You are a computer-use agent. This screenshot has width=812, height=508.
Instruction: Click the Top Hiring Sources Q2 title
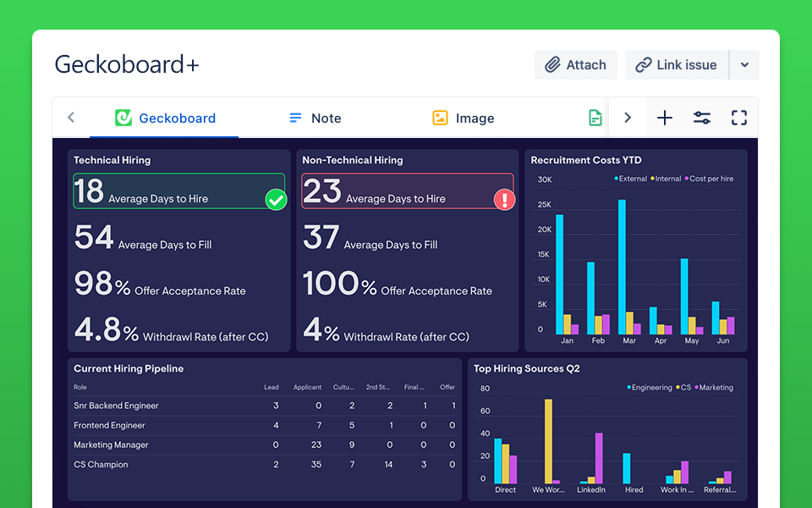(x=527, y=368)
